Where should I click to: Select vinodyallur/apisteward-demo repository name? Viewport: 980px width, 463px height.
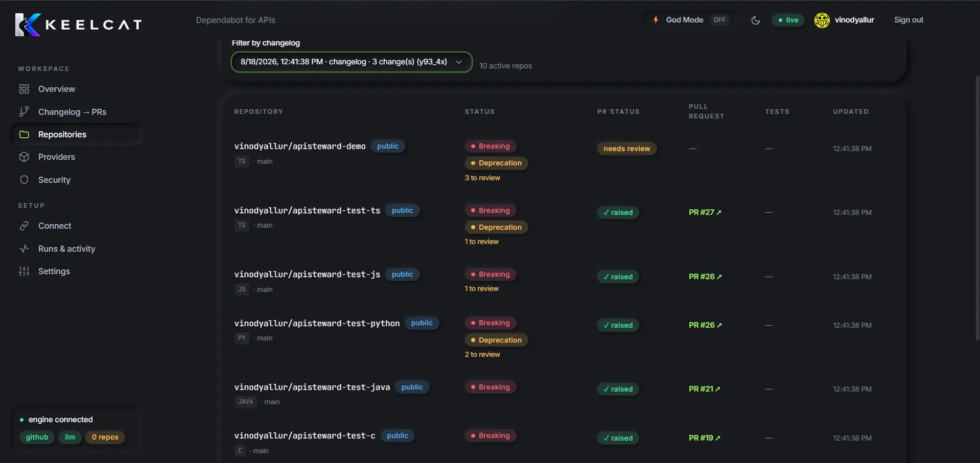300,147
